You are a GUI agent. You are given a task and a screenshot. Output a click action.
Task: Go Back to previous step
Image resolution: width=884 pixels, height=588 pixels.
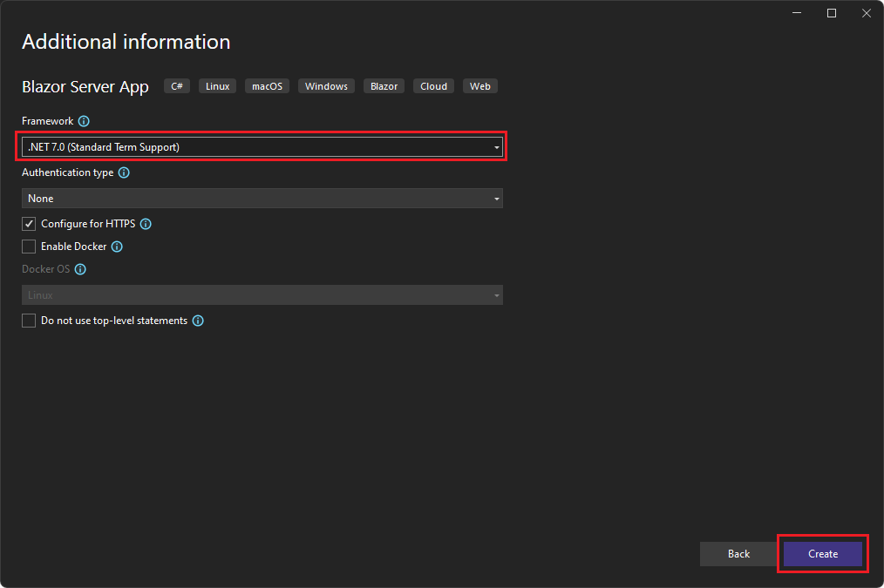coord(738,554)
